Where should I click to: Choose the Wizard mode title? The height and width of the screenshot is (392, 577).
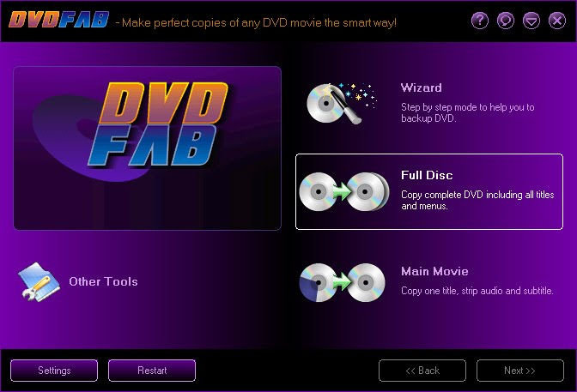(422, 87)
